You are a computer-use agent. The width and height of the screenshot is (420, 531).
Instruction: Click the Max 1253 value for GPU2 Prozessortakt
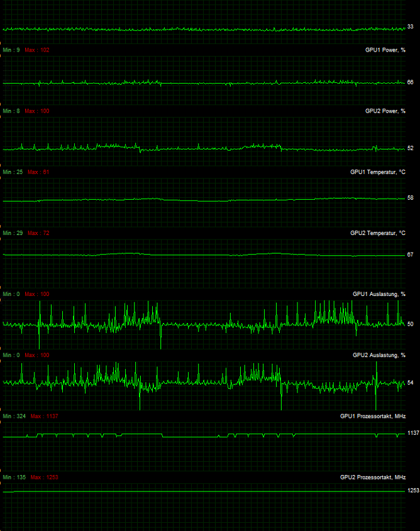click(43, 477)
